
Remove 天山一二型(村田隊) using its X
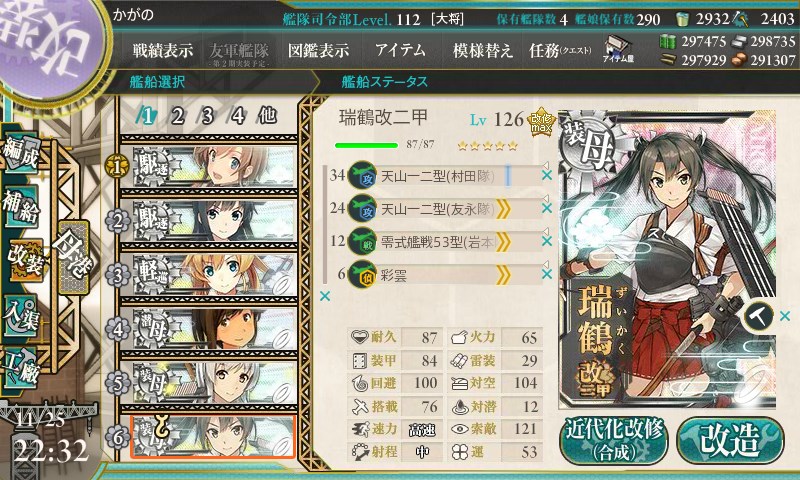547,175
